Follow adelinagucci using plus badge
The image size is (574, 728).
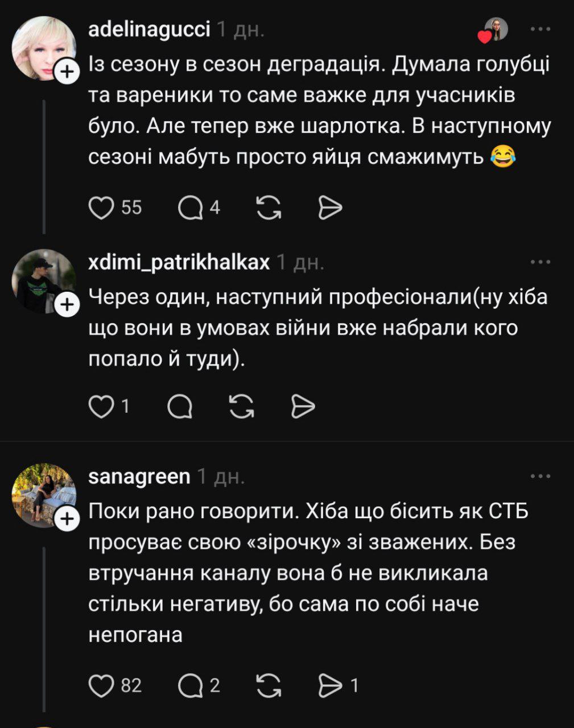tap(67, 72)
